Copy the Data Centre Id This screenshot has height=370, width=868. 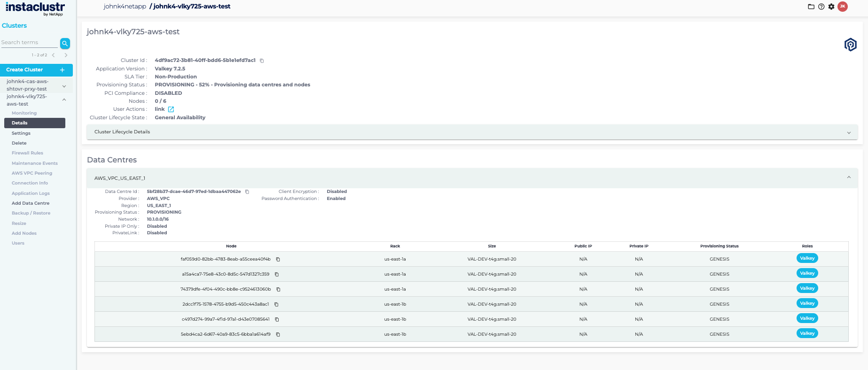tap(247, 192)
